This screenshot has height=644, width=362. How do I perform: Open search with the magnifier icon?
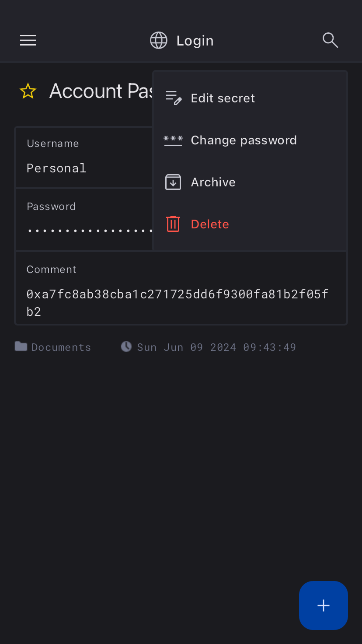[330, 40]
